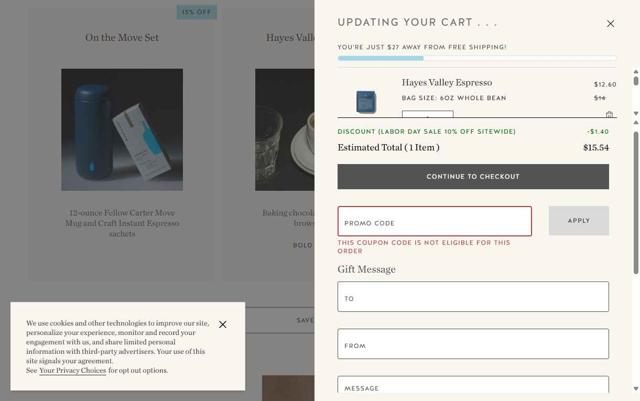Remove Hayes Valley Espresso using the trash icon
640x401 pixels.
click(x=609, y=114)
